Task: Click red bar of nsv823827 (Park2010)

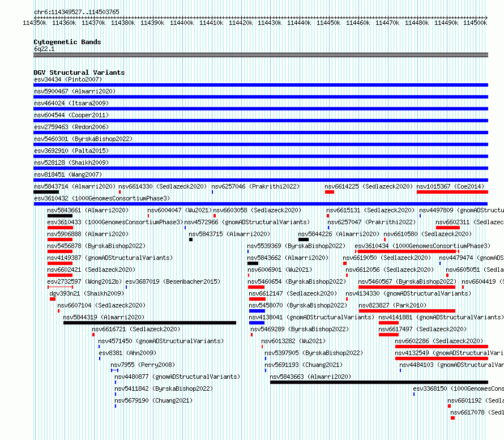Action: [407, 311]
